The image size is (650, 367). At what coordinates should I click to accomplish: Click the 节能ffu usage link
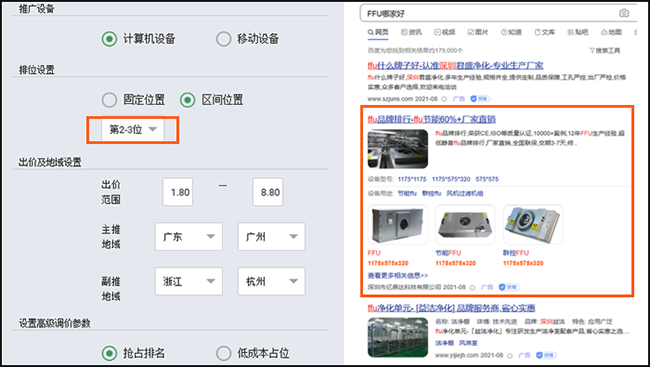tap(407, 194)
